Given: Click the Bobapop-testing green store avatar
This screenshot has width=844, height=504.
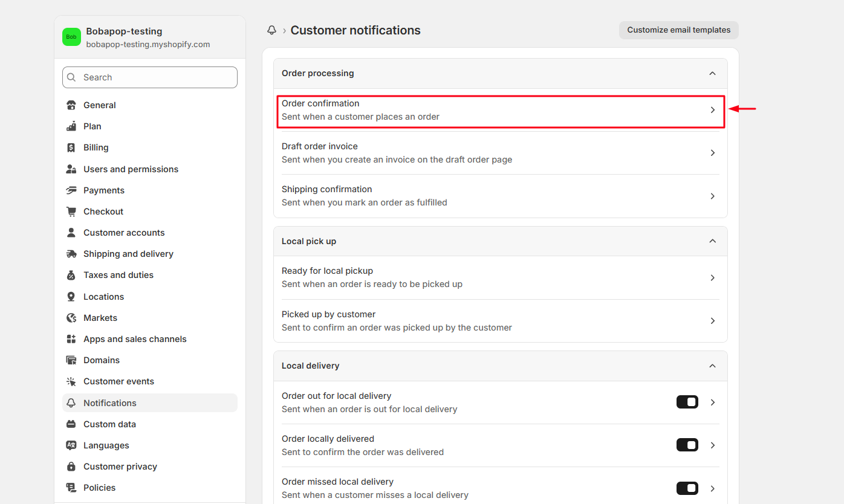Looking at the screenshot, I should click(x=71, y=37).
